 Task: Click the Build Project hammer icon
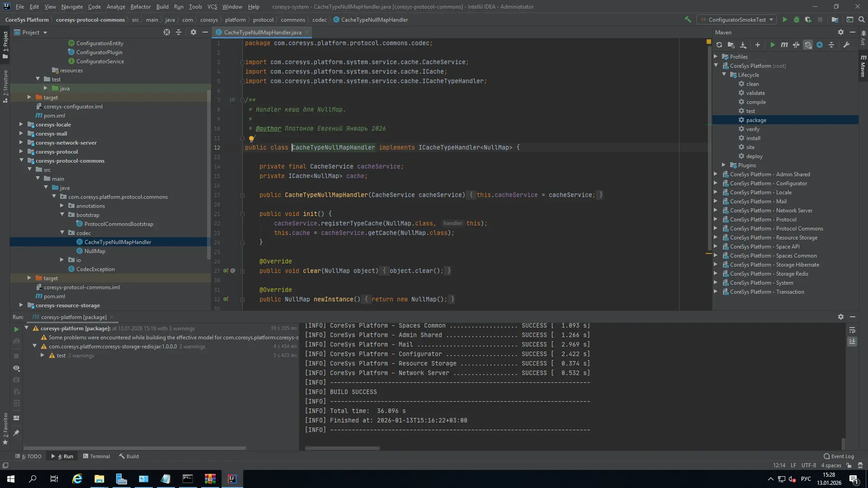click(688, 19)
